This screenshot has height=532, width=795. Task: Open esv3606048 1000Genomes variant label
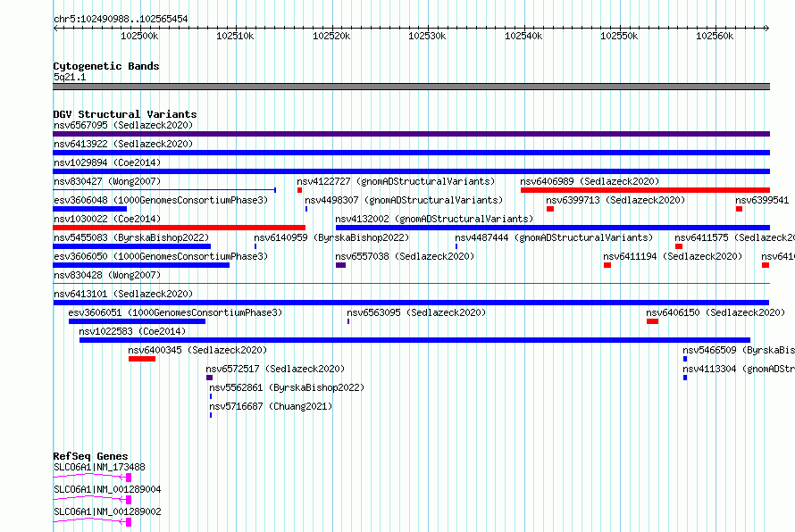(161, 200)
